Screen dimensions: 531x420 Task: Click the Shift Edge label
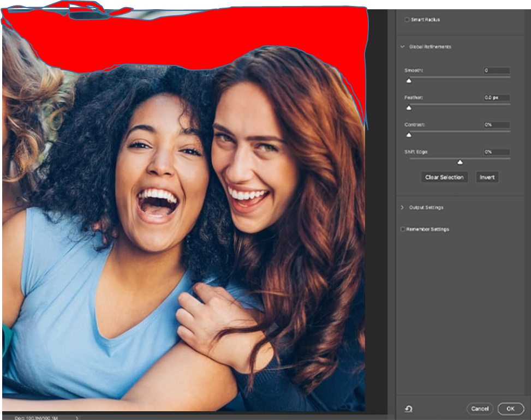pos(416,152)
